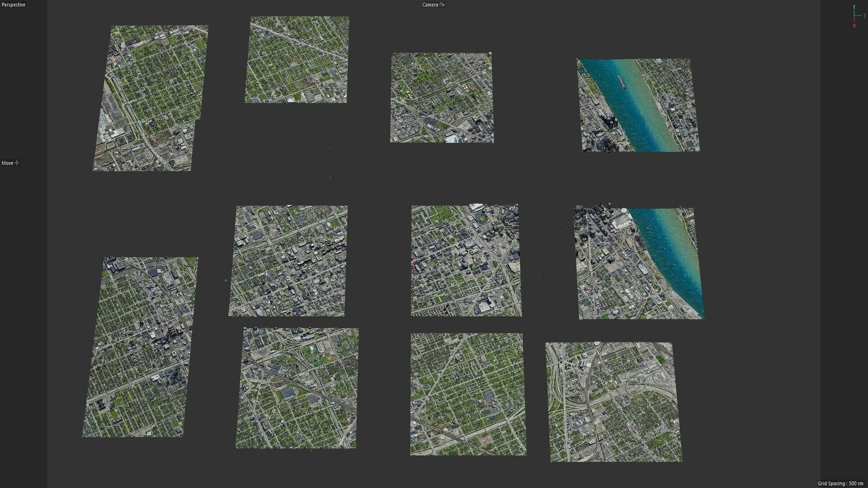
Task: Click the Perspective viewport label
Action: pyautogui.click(x=14, y=5)
